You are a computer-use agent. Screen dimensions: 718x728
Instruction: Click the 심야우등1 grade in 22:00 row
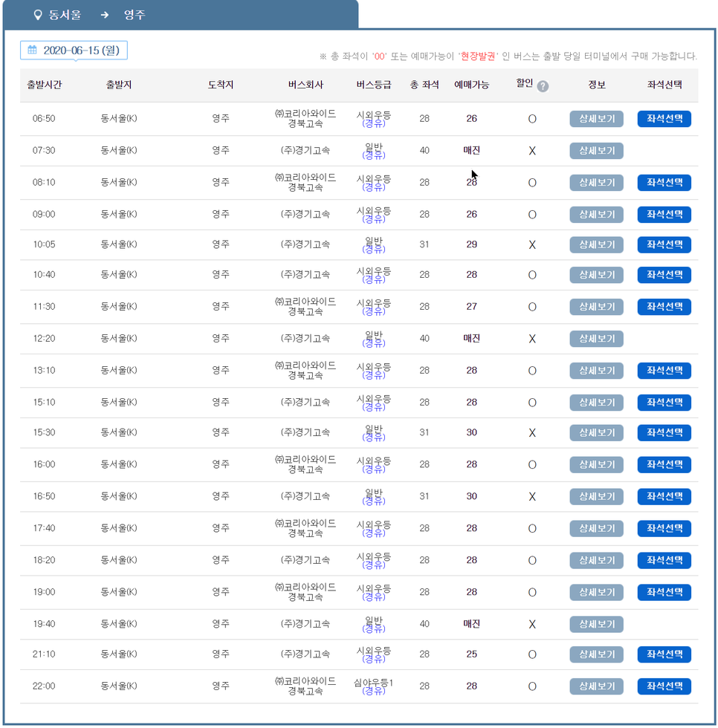pos(373,683)
